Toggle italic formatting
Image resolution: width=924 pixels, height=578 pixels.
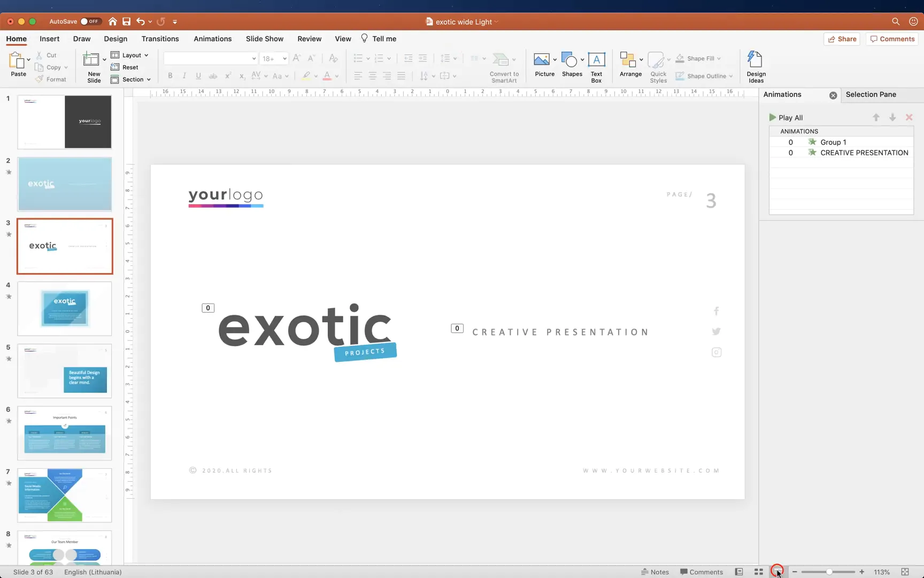[184, 75]
